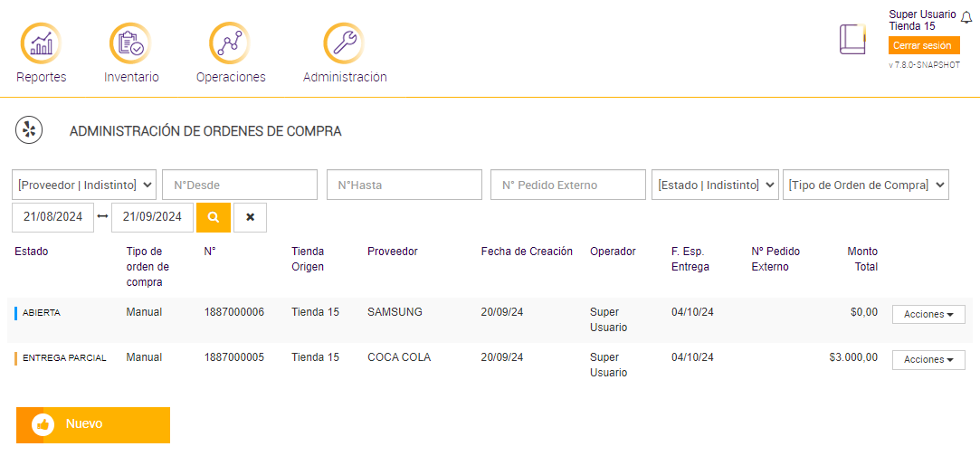Click Nuevo to create a purchase order
The width and height of the screenshot is (980, 456).
(x=92, y=424)
